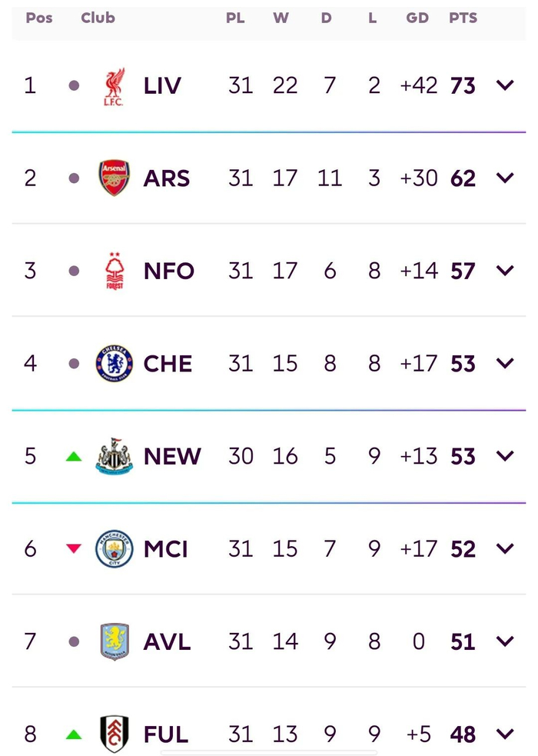This screenshot has width=538, height=756.
Task: Click the Aston Villa crest
Action: (115, 641)
